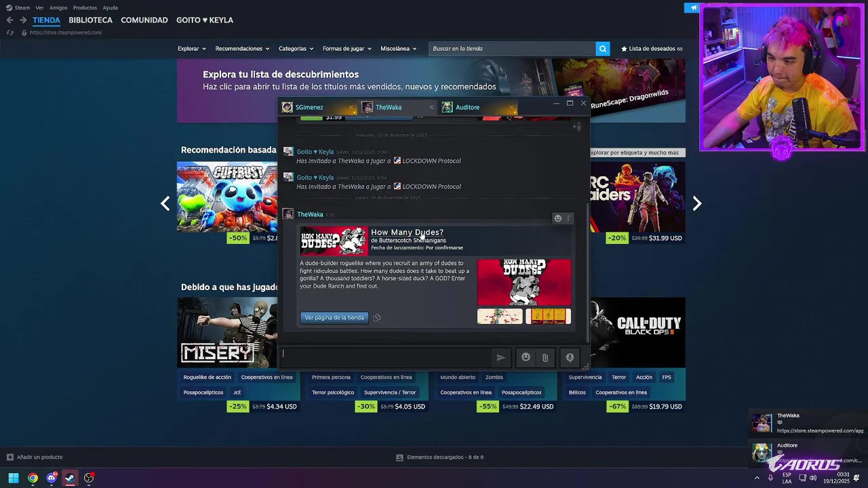Image resolution: width=868 pixels, height=488 pixels.
Task: Expand the Categorías dropdown
Action: 296,49
